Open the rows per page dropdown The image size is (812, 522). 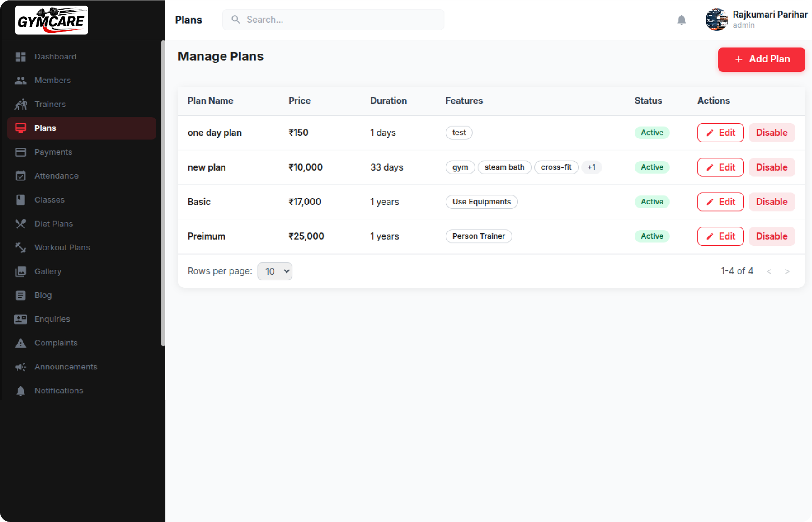click(275, 271)
